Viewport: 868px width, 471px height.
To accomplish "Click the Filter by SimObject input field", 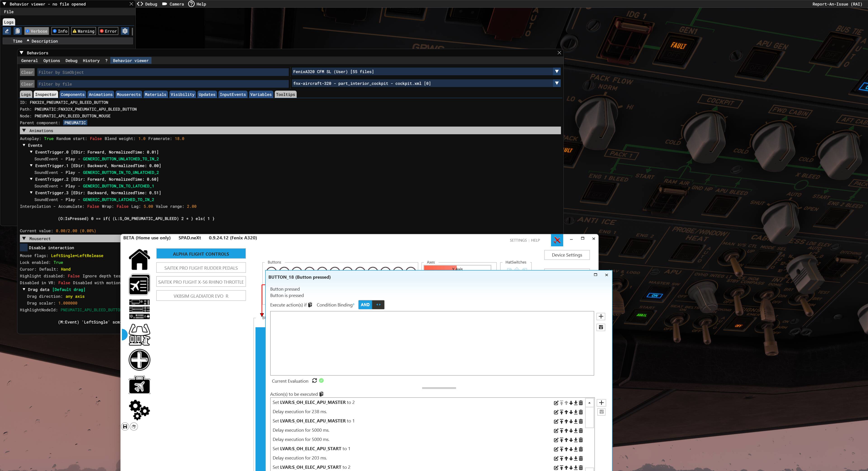I will click(x=162, y=72).
